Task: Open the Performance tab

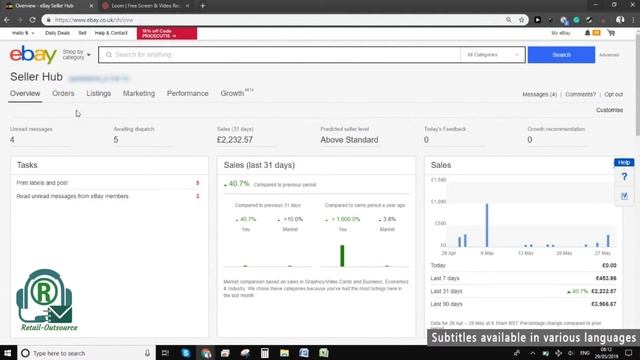Action: (187, 93)
